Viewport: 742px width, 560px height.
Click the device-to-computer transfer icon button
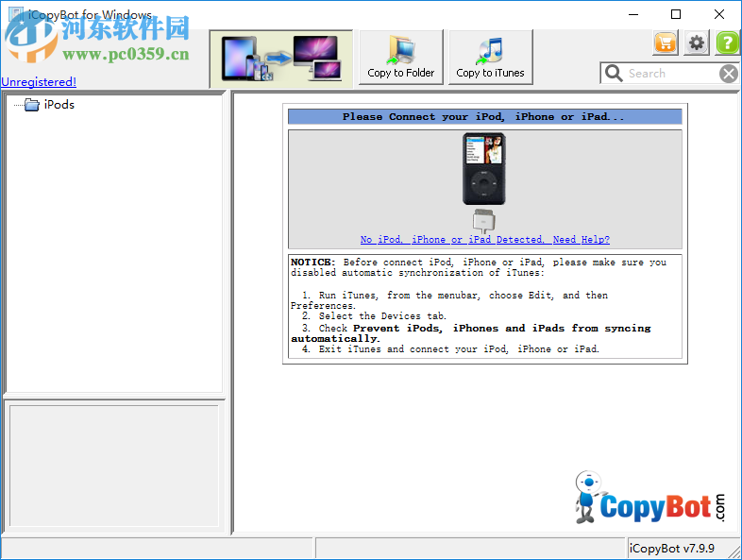(281, 59)
